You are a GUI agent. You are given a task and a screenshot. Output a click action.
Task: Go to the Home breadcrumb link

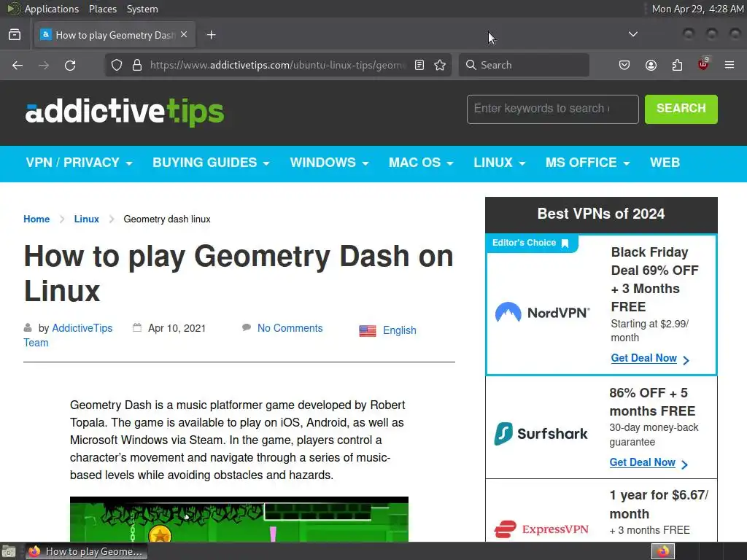(x=36, y=219)
